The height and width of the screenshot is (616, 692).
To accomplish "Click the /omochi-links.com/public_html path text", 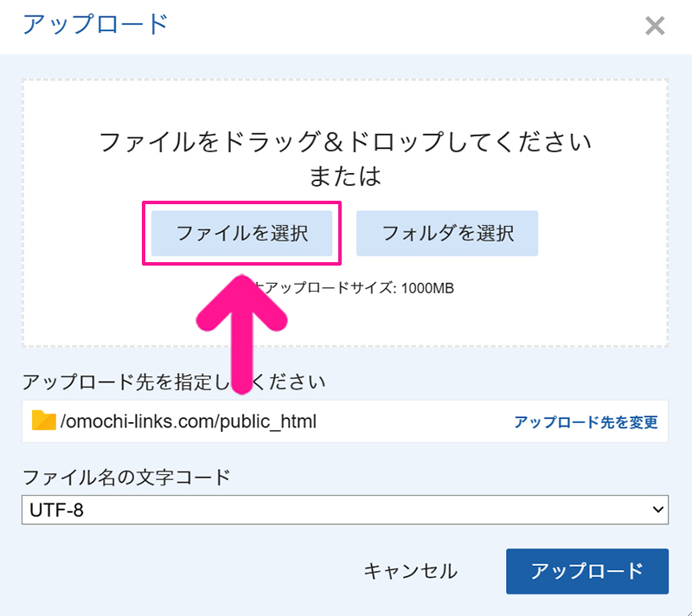I will pyautogui.click(x=189, y=422).
